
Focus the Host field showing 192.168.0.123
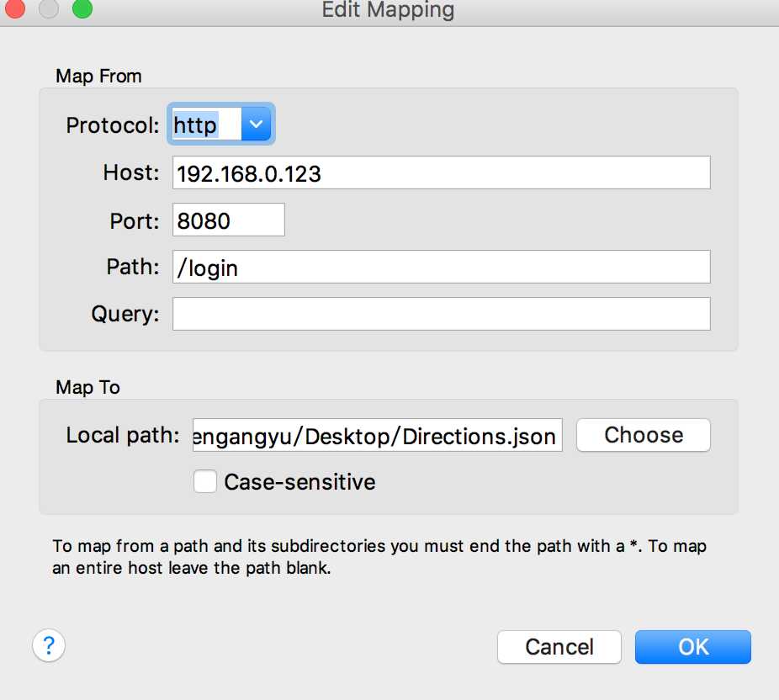(x=442, y=172)
